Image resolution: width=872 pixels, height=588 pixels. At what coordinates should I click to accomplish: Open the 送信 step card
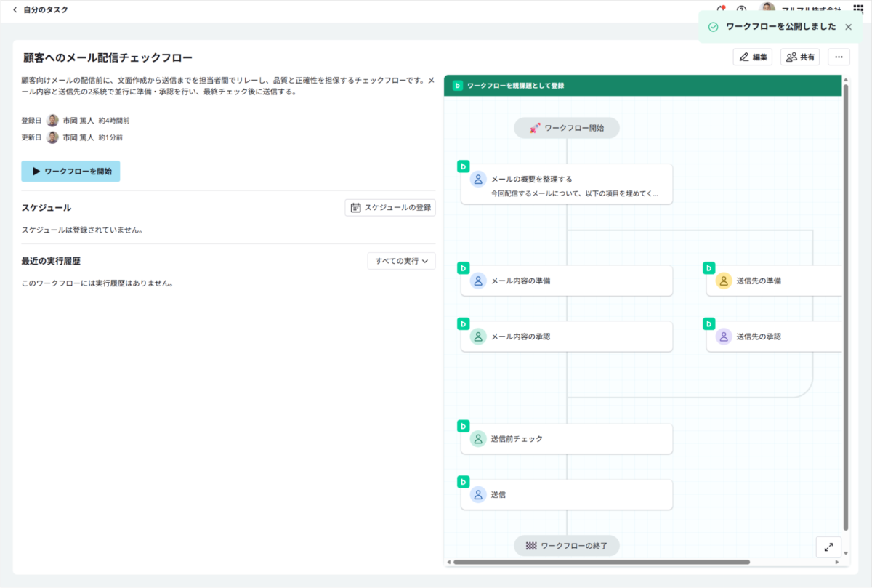pos(567,494)
